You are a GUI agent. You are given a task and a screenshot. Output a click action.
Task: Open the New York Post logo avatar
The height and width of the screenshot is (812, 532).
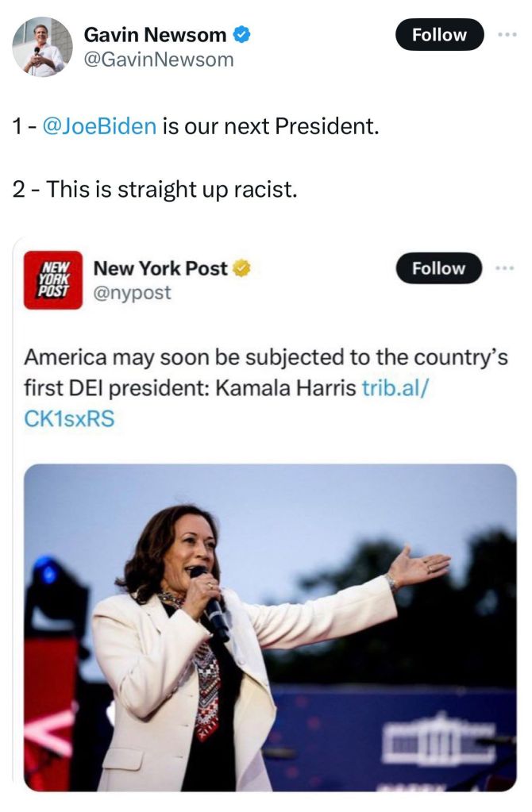[53, 279]
